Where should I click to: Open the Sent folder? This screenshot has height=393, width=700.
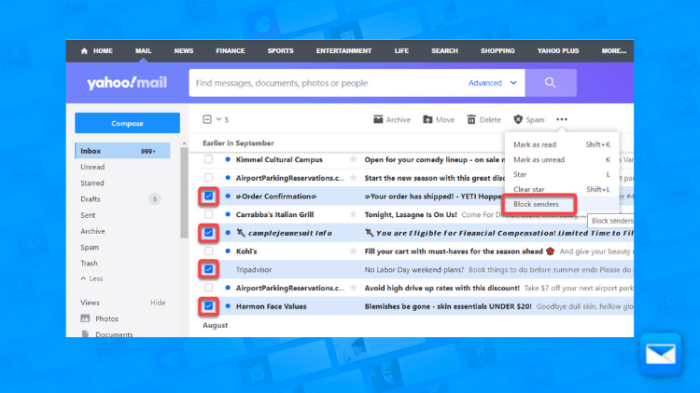click(x=88, y=215)
